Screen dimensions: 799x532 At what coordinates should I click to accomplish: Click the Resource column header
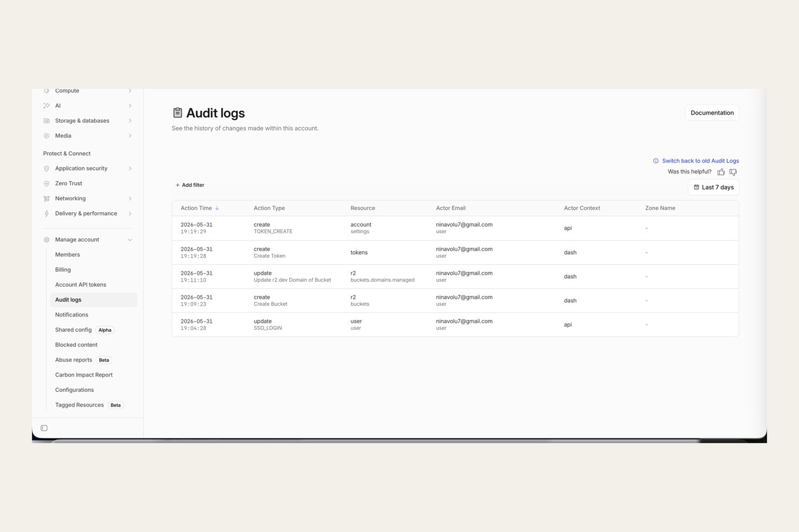tap(362, 208)
